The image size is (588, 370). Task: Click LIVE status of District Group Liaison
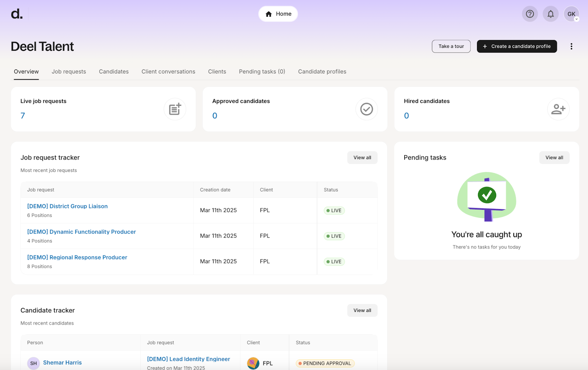pos(334,211)
